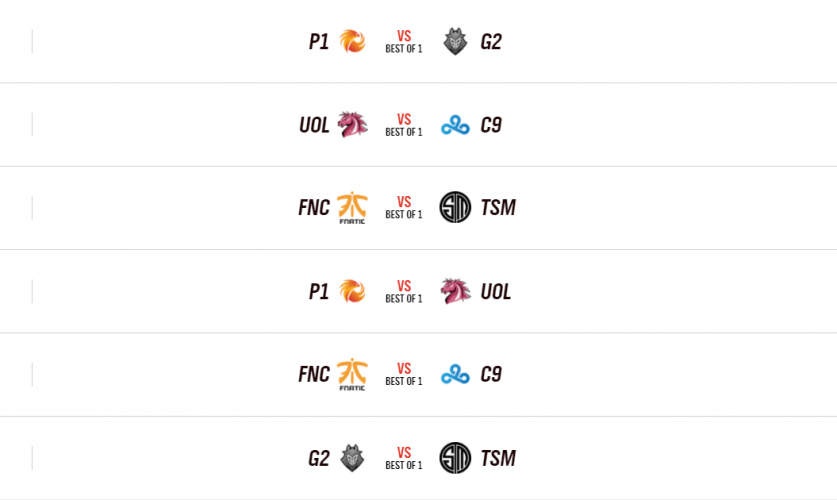Click UOL unicorn logo in P1 vs UOL match
Viewport: 837px width, 500px height.
(455, 291)
